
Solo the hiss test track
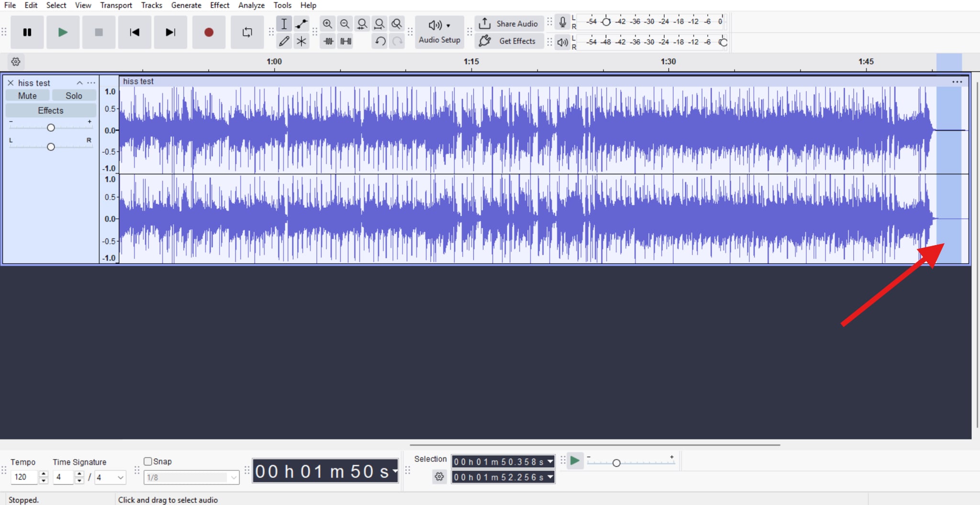pyautogui.click(x=74, y=95)
